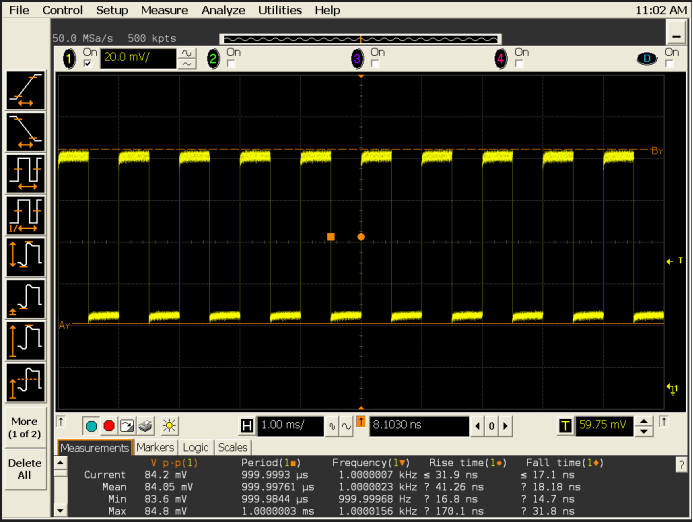Click the orange delay reference marker icon
Image resolution: width=693 pixels, height=522 pixels.
(361, 422)
